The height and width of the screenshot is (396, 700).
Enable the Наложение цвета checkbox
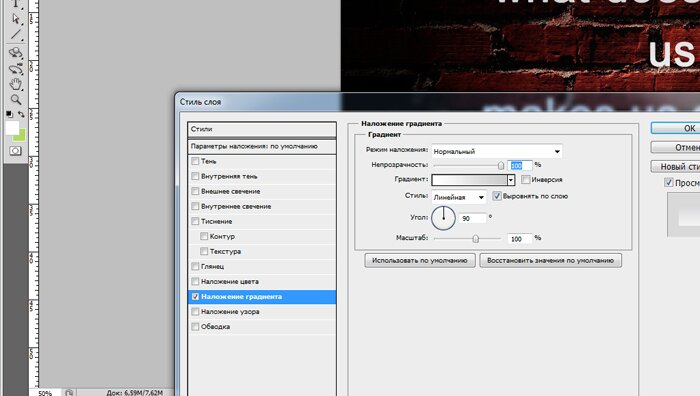point(195,281)
